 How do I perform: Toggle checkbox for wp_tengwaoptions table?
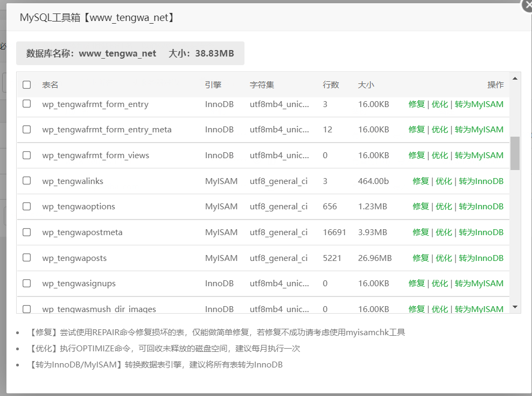(x=26, y=206)
